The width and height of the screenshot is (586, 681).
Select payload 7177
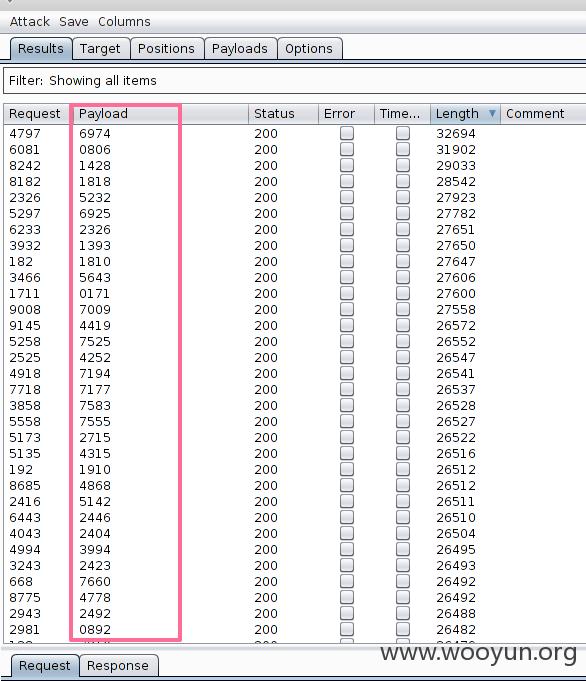coord(95,390)
